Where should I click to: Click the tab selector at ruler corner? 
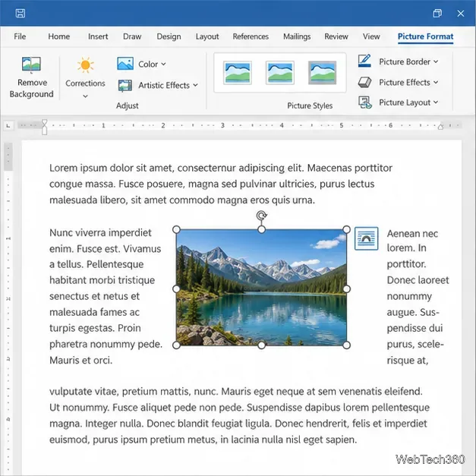(x=8, y=125)
